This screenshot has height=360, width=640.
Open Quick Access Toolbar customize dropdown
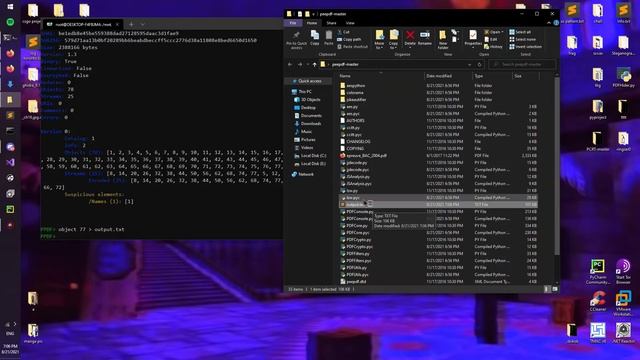pos(313,14)
